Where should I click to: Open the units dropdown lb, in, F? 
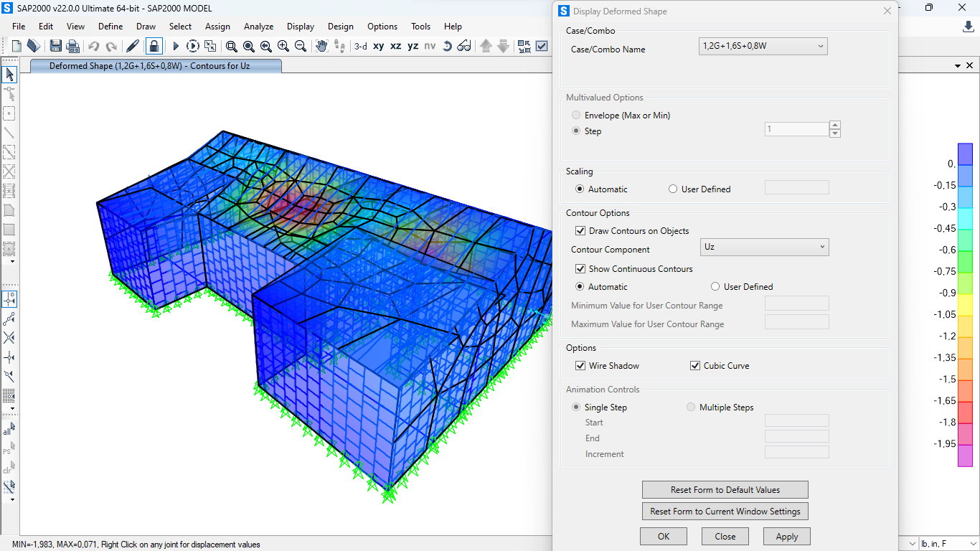(x=947, y=544)
